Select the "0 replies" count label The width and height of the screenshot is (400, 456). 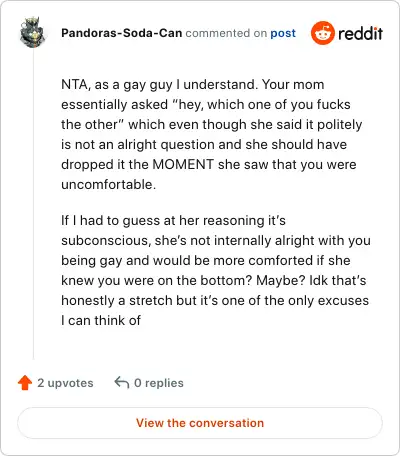[159, 383]
